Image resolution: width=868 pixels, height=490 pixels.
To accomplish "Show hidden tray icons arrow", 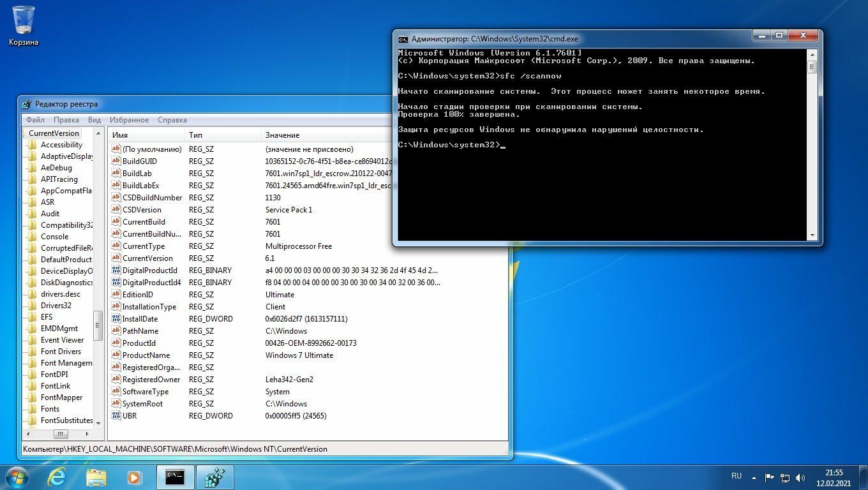I will (755, 477).
